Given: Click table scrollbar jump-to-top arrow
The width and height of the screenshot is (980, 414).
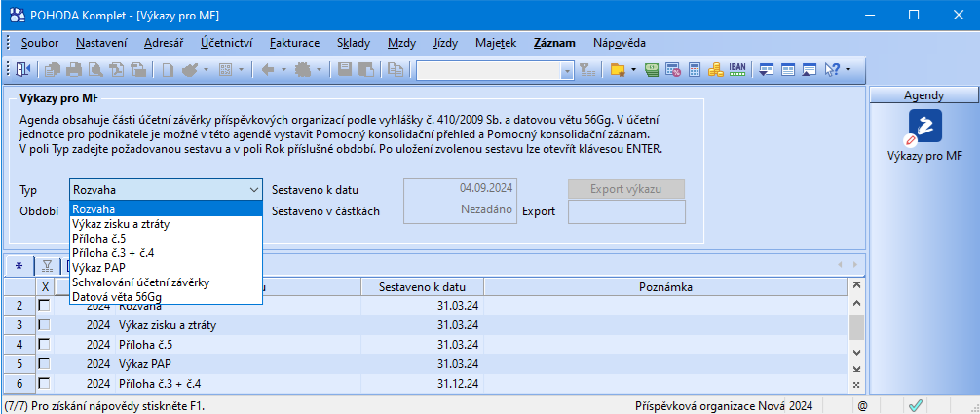Looking at the screenshot, I should 856,285.
